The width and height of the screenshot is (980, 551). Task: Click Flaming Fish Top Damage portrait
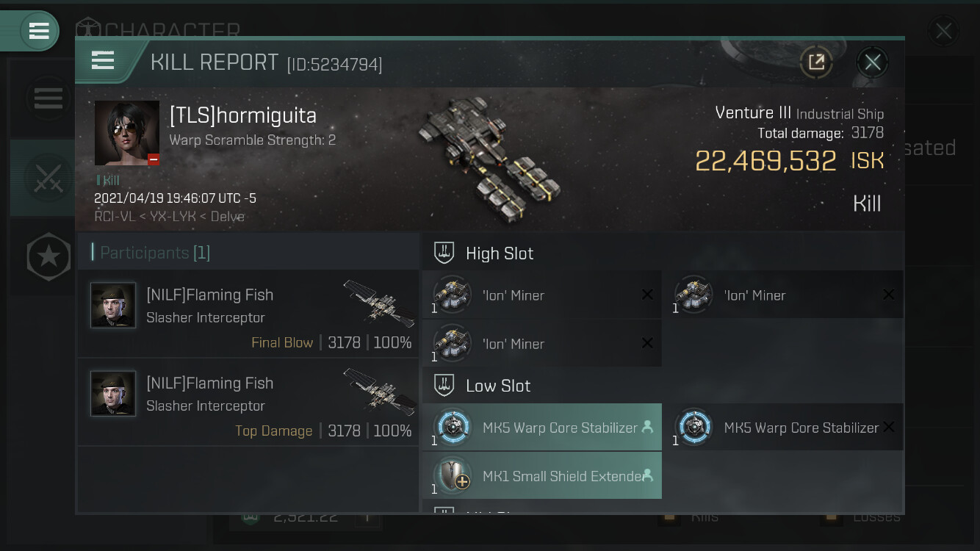click(113, 394)
